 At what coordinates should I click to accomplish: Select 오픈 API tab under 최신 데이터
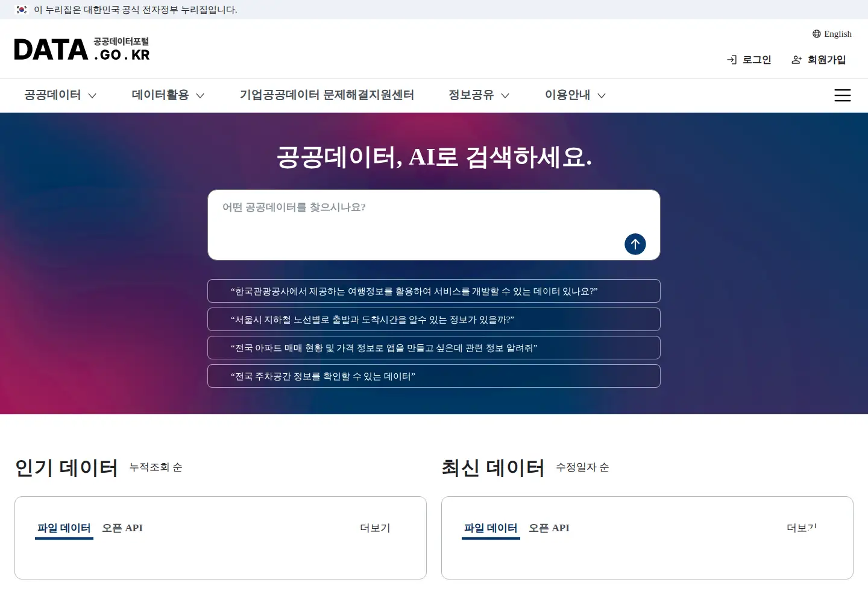pos(549,528)
